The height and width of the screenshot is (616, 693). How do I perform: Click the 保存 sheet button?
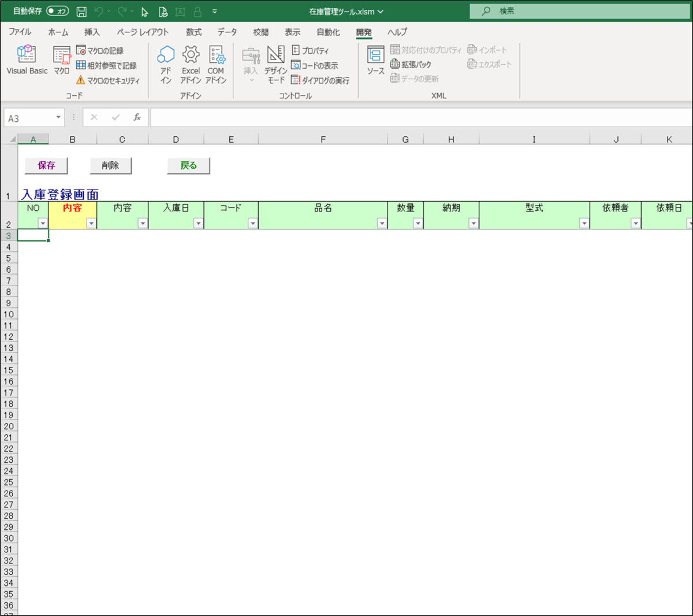tap(46, 165)
